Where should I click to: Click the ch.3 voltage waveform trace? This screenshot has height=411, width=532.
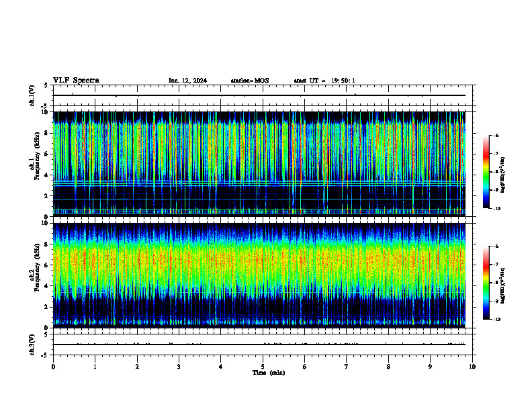click(x=259, y=345)
